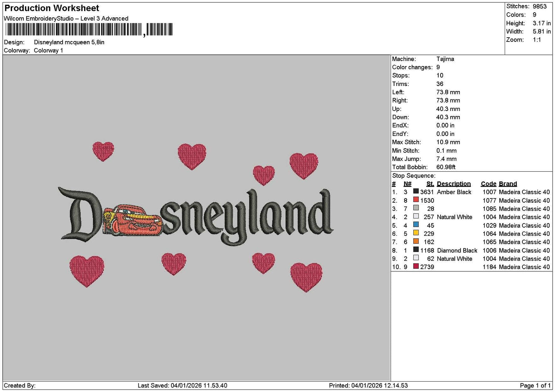
Task: Click the stitch count 3631
Action: point(427,192)
